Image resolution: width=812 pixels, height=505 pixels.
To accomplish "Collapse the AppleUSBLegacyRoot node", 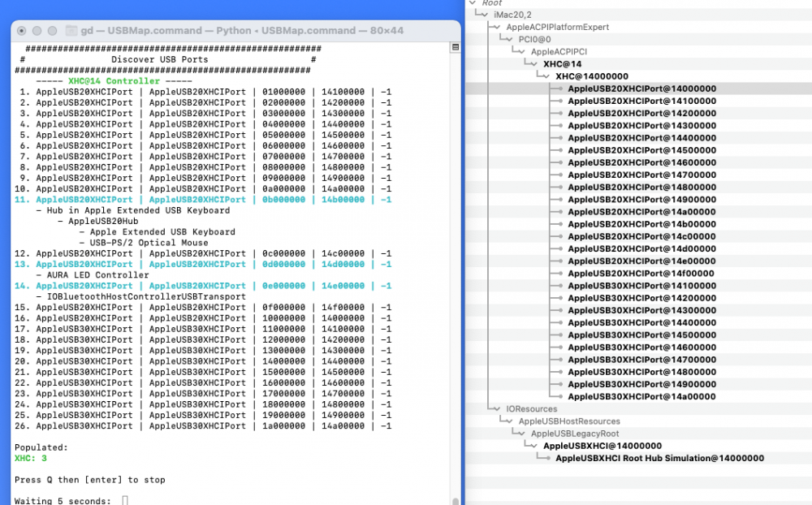I will coord(521,434).
